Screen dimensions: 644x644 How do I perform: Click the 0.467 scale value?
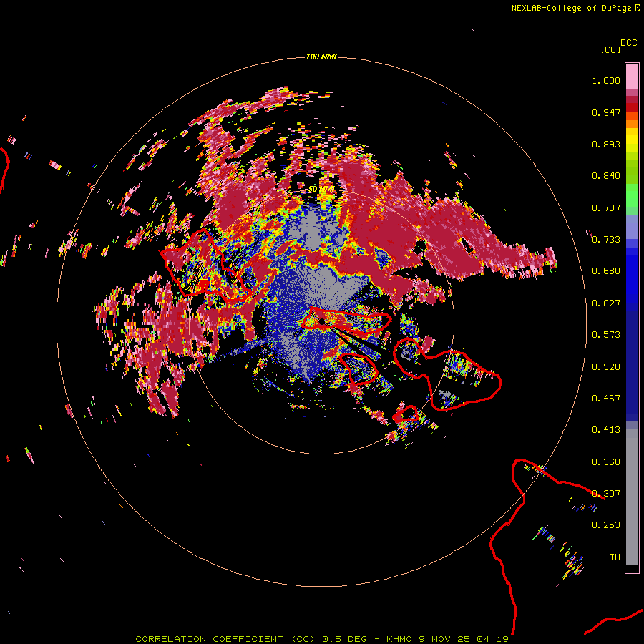[x=606, y=399]
